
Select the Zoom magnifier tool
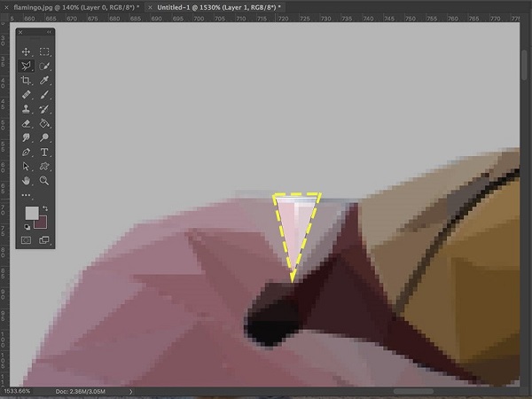pyautogui.click(x=44, y=181)
